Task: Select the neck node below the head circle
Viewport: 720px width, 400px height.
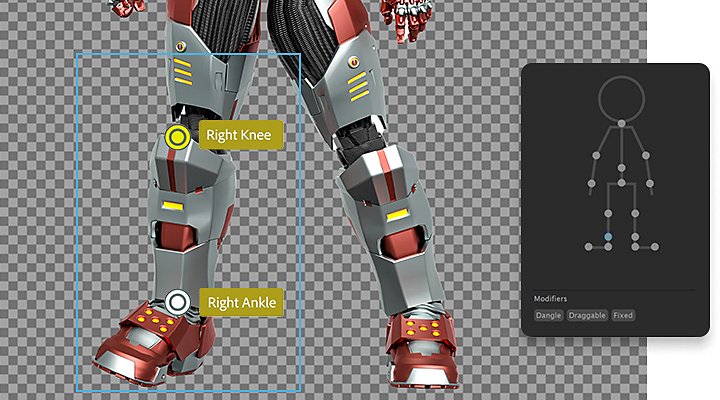Action: pyautogui.click(x=621, y=124)
